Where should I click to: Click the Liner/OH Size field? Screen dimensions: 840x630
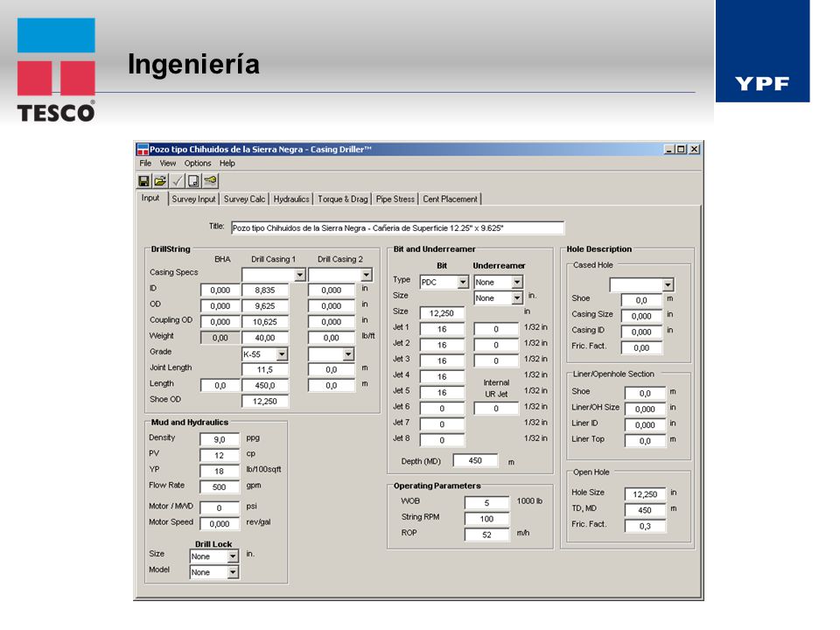645,409
